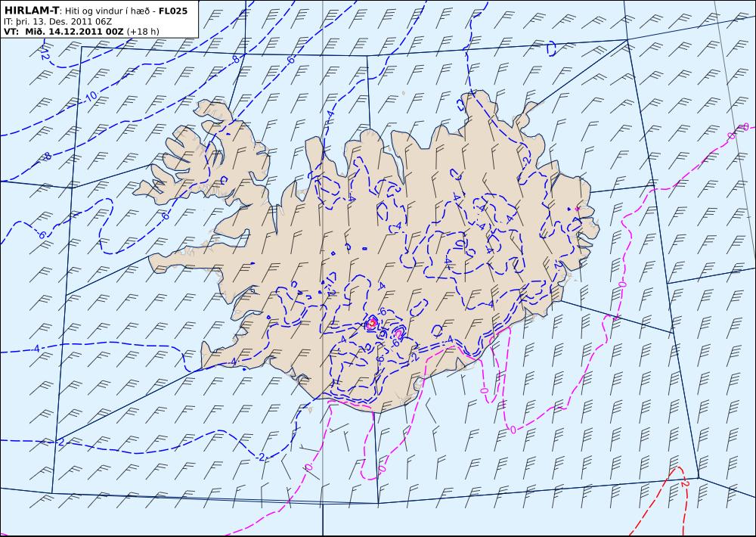The image size is (756, 537).
Task: Select the FL025 flight level label
Action: (x=172, y=11)
